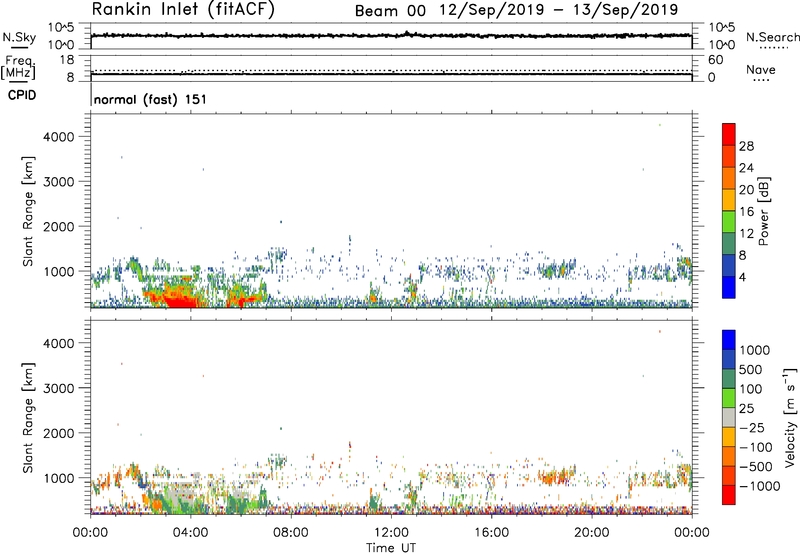
Task: Click the 'N.Search' legend label
Action: (773, 37)
